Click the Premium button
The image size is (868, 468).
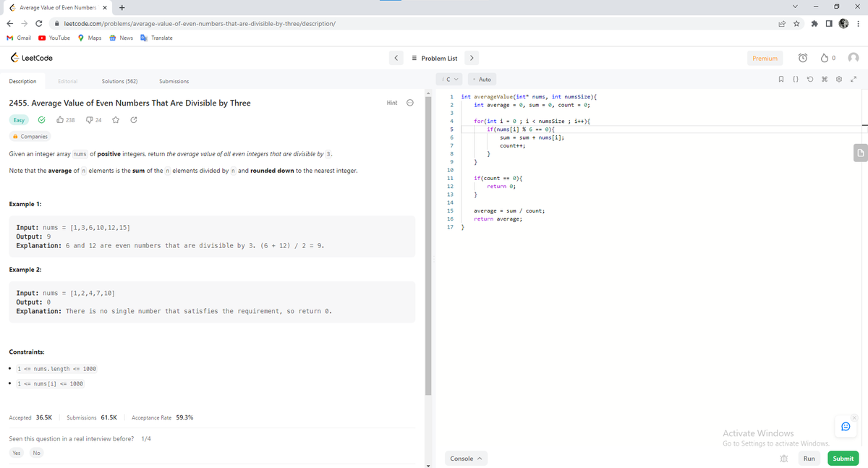click(765, 58)
